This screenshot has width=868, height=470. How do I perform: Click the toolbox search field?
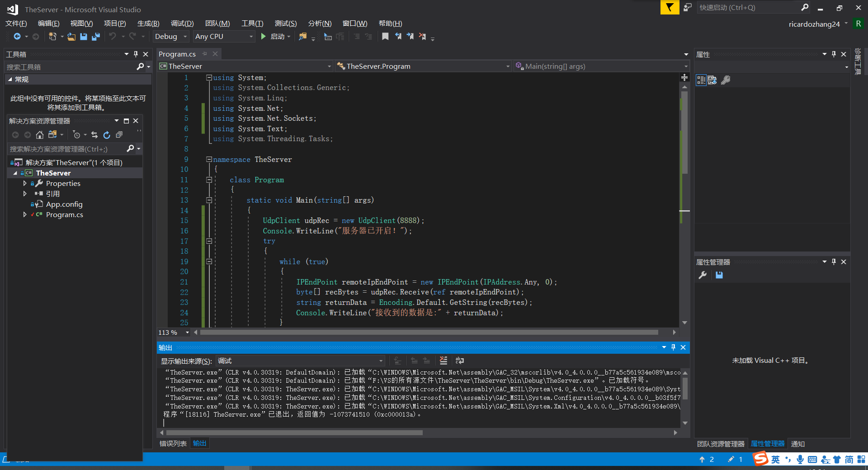point(70,67)
